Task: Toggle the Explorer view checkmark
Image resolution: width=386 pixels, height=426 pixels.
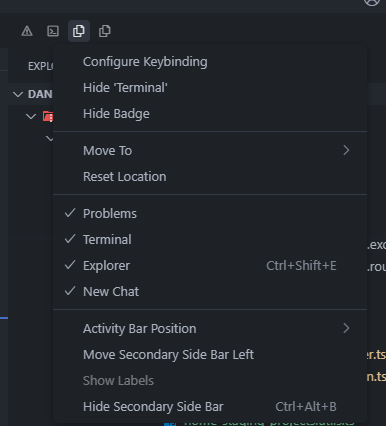Action: point(210,266)
